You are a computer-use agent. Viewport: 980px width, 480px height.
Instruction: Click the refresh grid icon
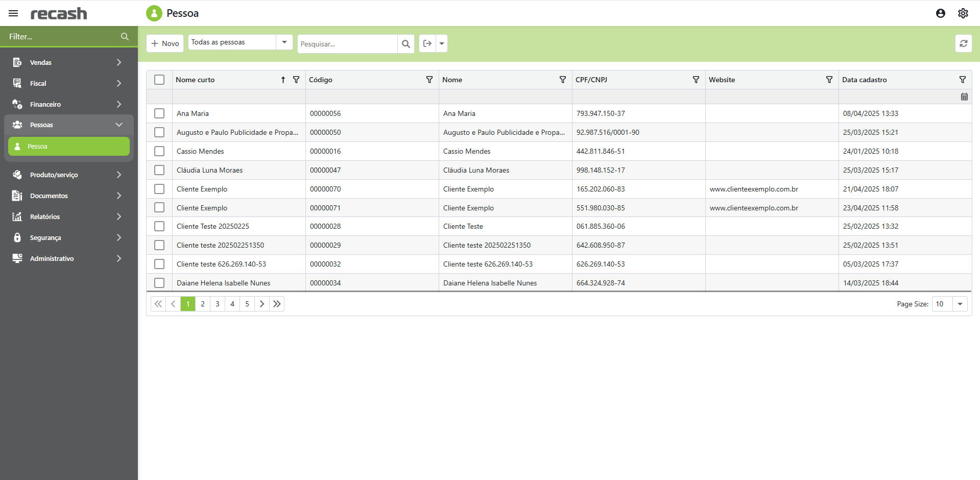[963, 44]
